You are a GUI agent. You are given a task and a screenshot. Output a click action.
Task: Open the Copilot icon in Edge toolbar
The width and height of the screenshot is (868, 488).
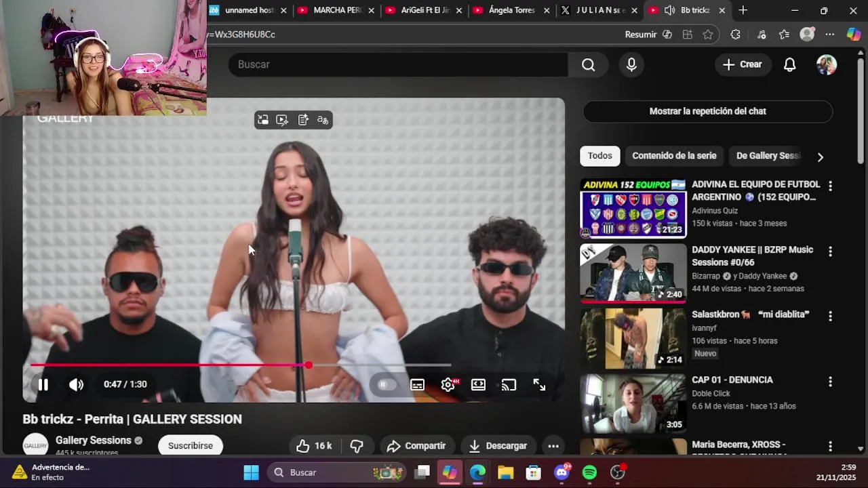(x=854, y=35)
